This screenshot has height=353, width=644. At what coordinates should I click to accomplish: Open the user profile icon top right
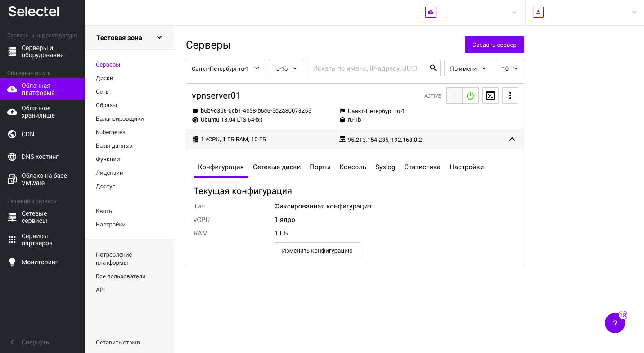[538, 12]
